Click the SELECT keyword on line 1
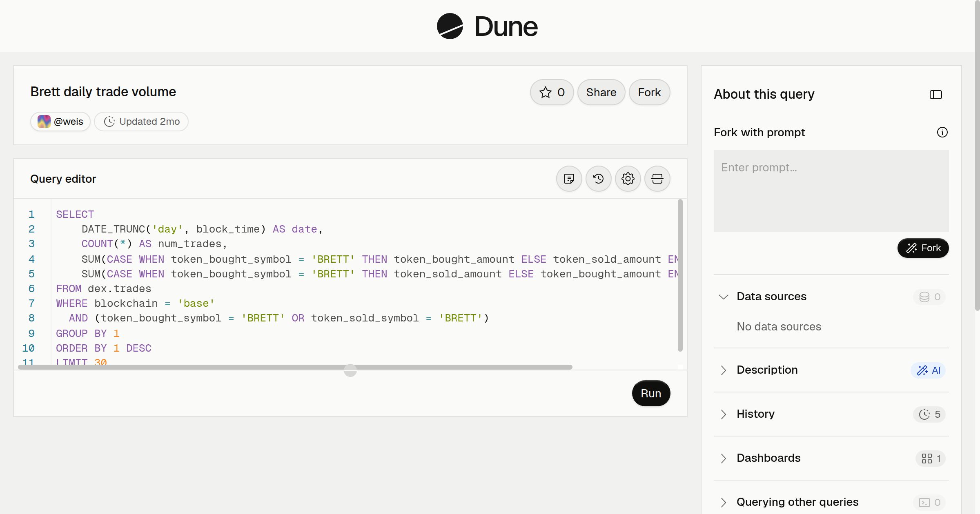Image resolution: width=980 pixels, height=514 pixels. pos(75,214)
